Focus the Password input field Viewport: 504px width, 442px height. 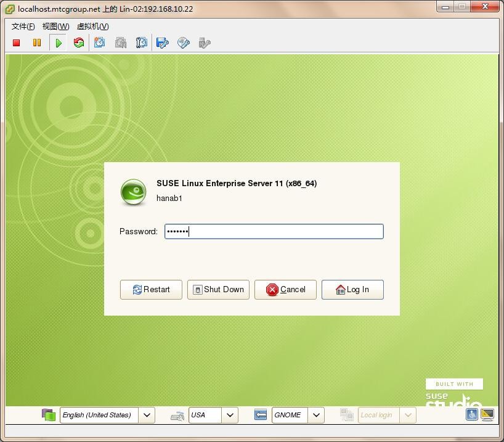tap(274, 231)
